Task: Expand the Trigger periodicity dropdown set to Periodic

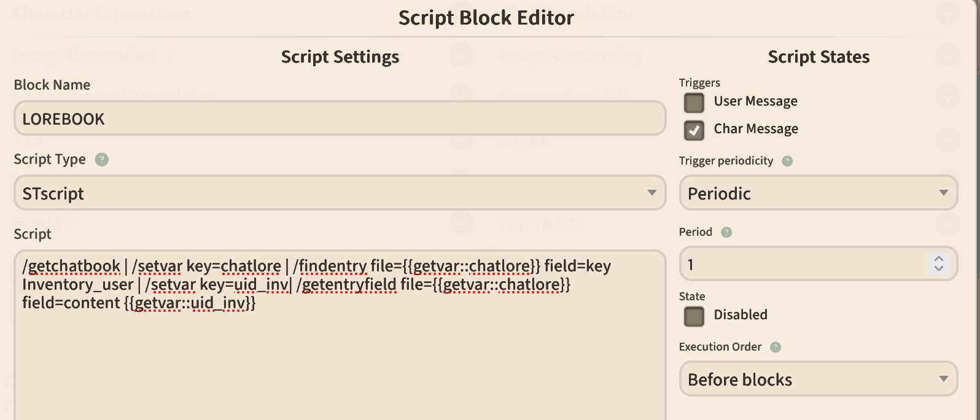Action: pos(818,193)
